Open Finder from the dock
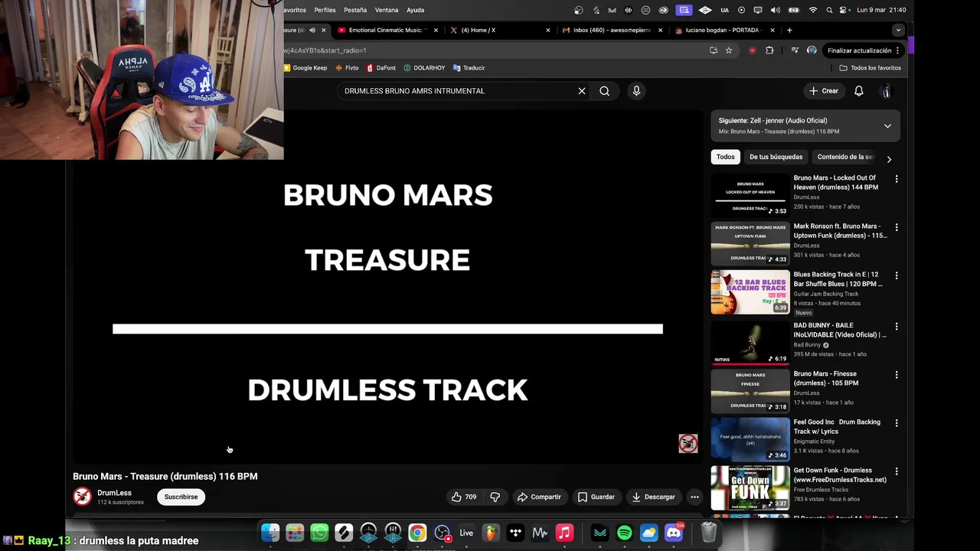Image resolution: width=980 pixels, height=551 pixels. point(270,533)
